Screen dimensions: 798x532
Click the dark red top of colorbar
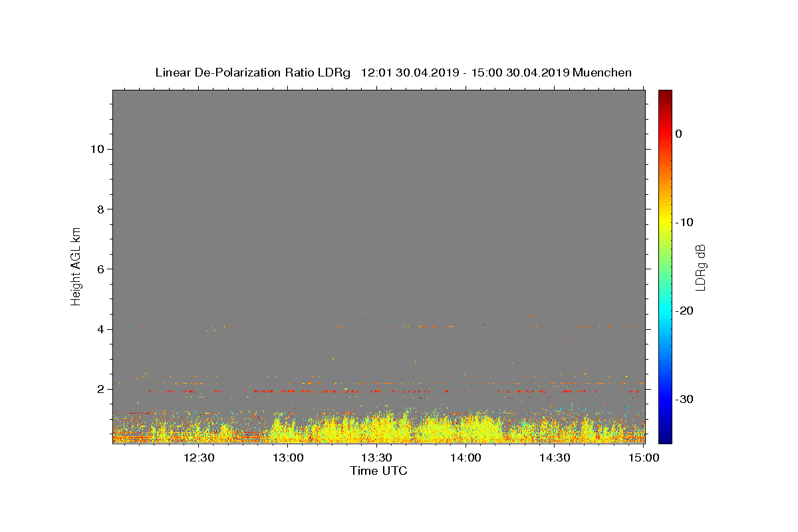(665, 94)
